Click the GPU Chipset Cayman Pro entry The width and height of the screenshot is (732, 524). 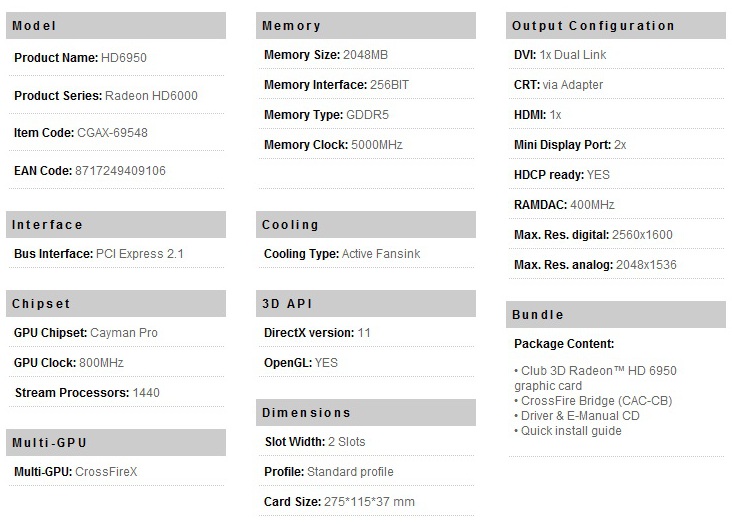pyautogui.click(x=86, y=333)
